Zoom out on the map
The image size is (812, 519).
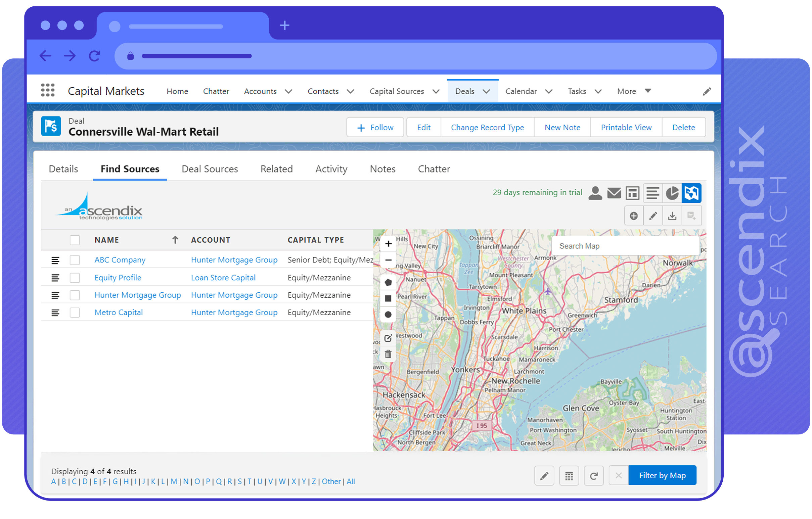389,260
